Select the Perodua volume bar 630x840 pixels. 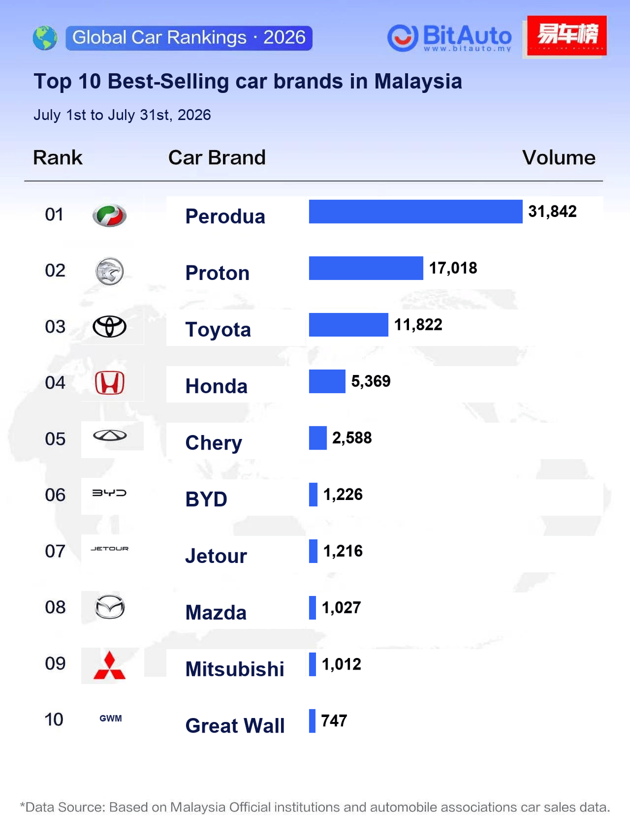[415, 211]
